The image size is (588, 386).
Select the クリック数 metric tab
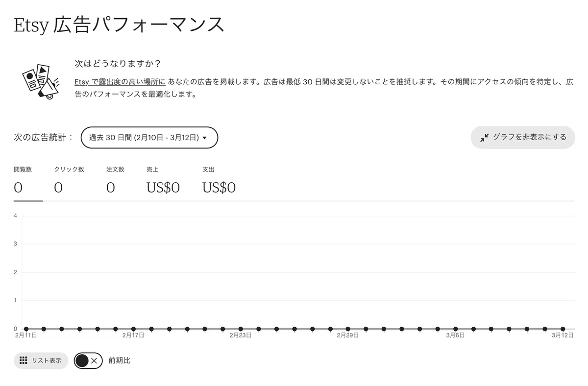[x=69, y=180]
